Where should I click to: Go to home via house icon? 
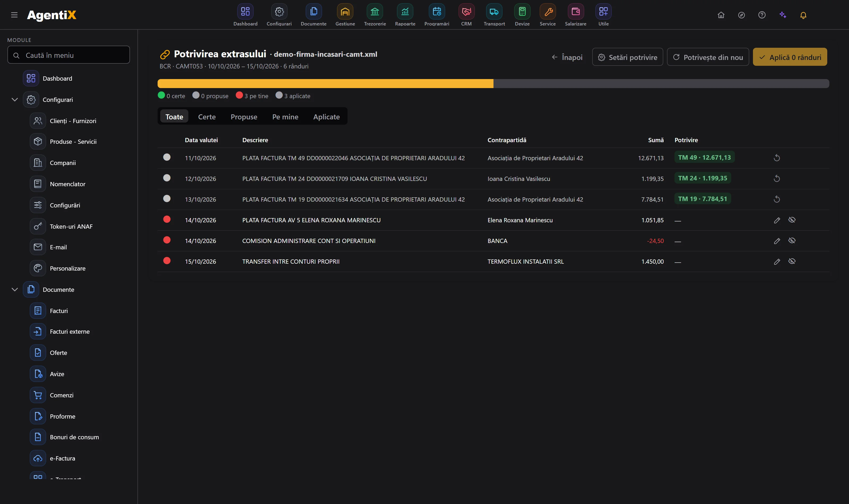721,15
